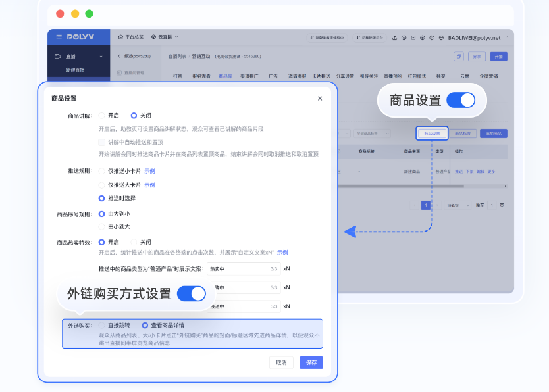Click the copy icon button left of 分享
Image resolution: width=549 pixels, height=392 pixels.
coord(458,57)
